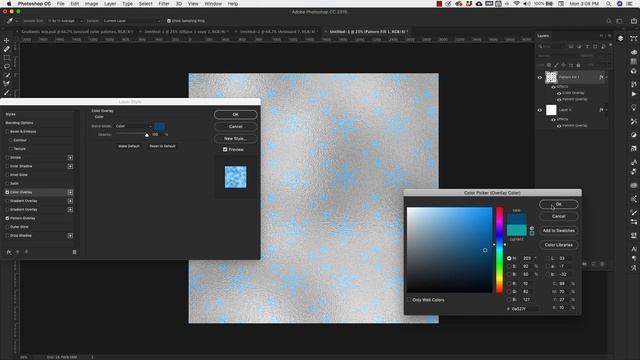This screenshot has height=360, width=640.
Task: Click Cancel in the Color Picker dialog
Action: pyautogui.click(x=558, y=216)
